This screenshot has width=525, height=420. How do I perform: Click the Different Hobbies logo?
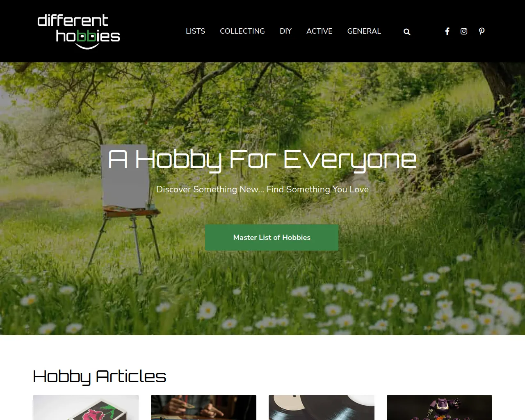point(79,32)
